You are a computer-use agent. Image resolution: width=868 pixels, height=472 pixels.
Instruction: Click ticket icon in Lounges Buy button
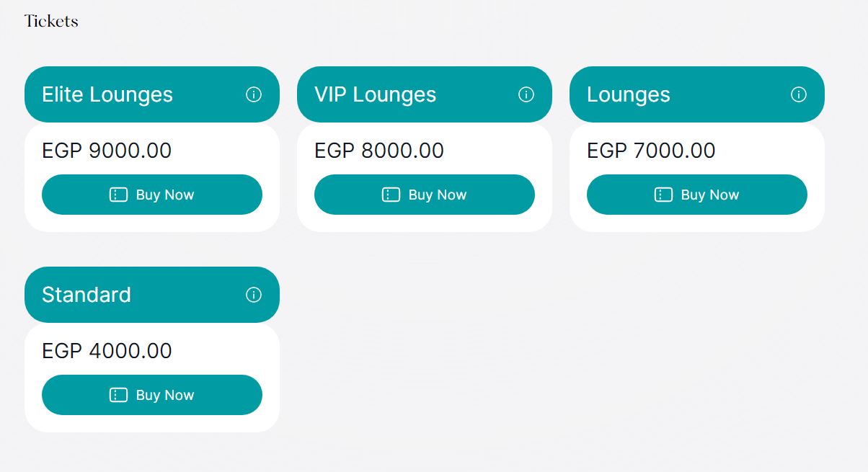click(663, 195)
